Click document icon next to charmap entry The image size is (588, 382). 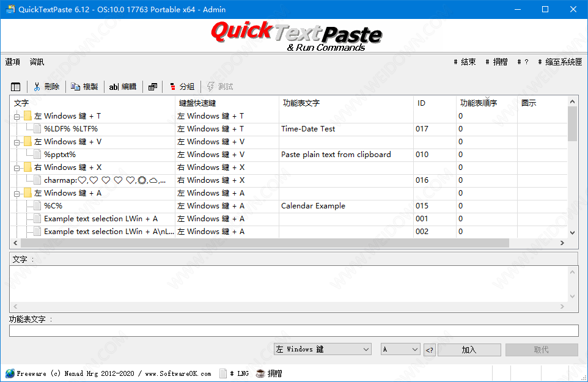[x=37, y=180]
